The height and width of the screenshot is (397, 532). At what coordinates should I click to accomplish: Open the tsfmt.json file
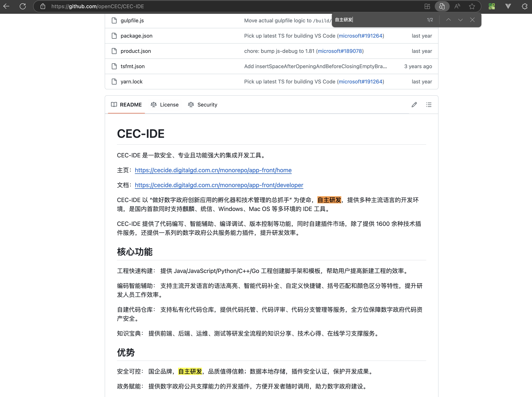132,66
